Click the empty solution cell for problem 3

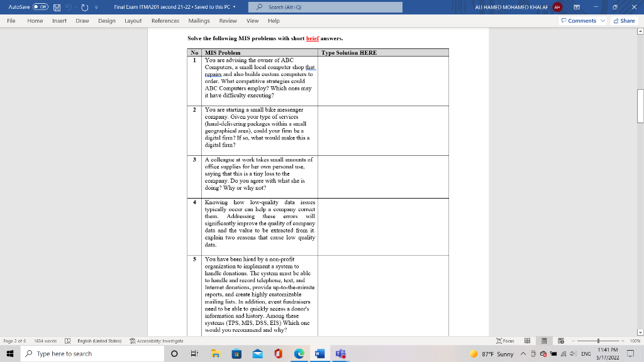point(383,177)
